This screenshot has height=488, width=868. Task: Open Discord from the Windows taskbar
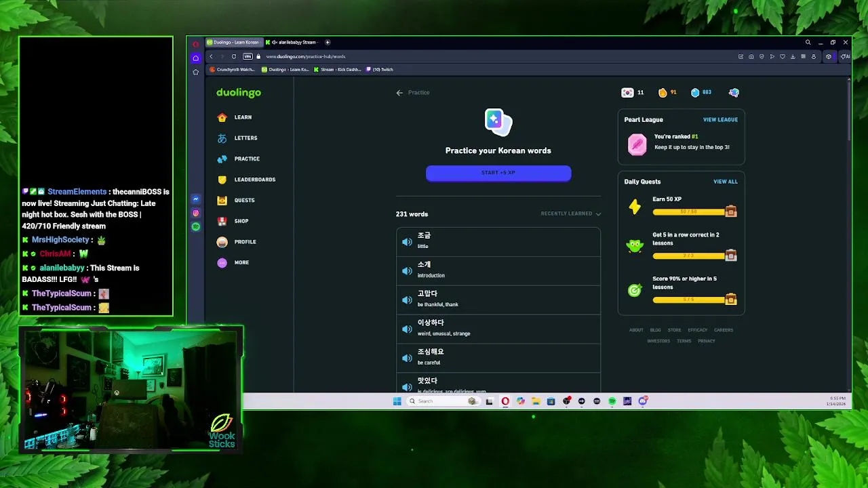[x=643, y=401]
